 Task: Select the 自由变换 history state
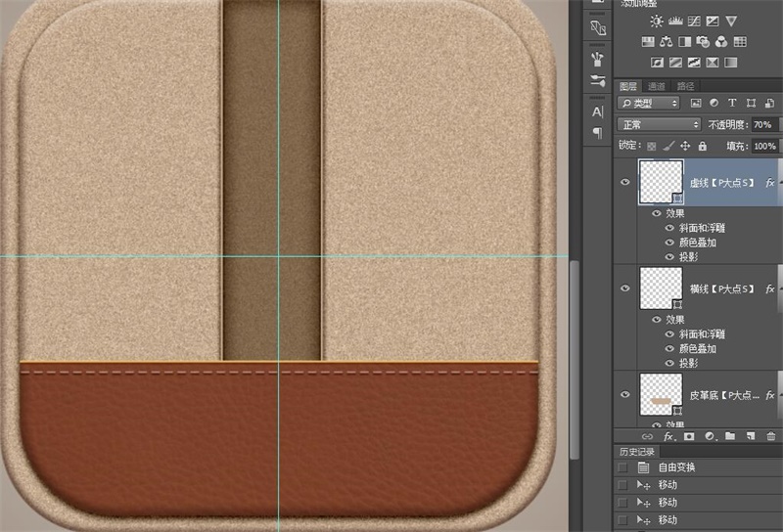(x=698, y=467)
